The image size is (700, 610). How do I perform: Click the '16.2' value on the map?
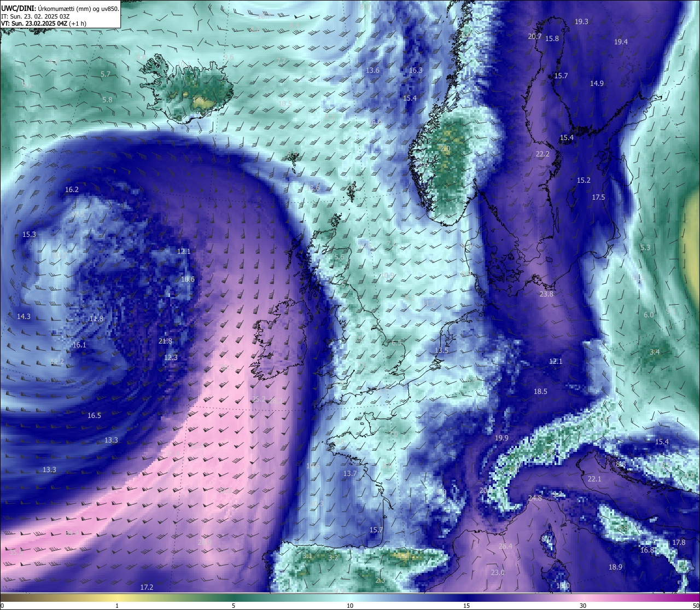72,190
